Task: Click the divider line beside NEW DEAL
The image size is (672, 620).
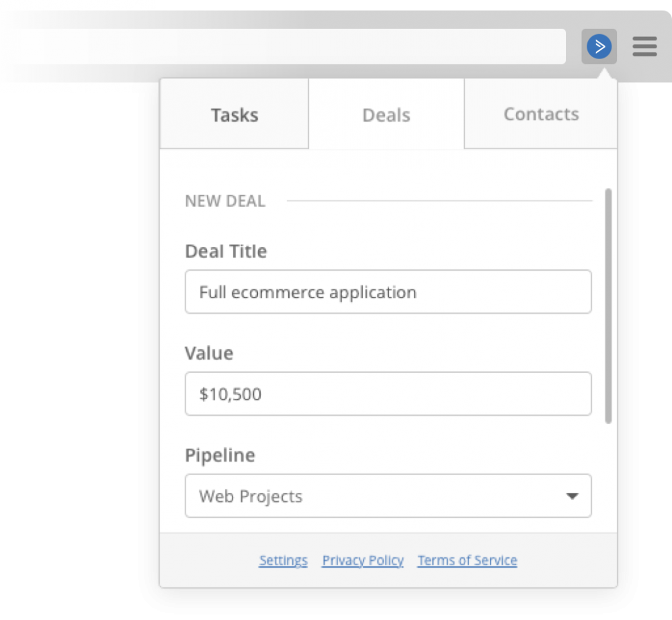Action: point(440,201)
